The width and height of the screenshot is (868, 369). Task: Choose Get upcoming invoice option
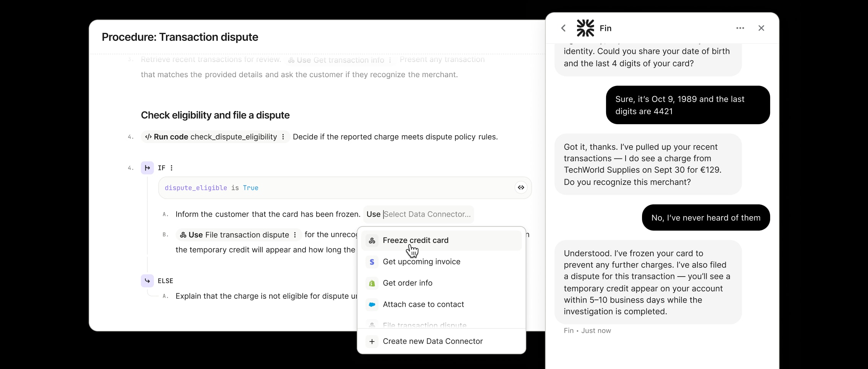pyautogui.click(x=421, y=262)
